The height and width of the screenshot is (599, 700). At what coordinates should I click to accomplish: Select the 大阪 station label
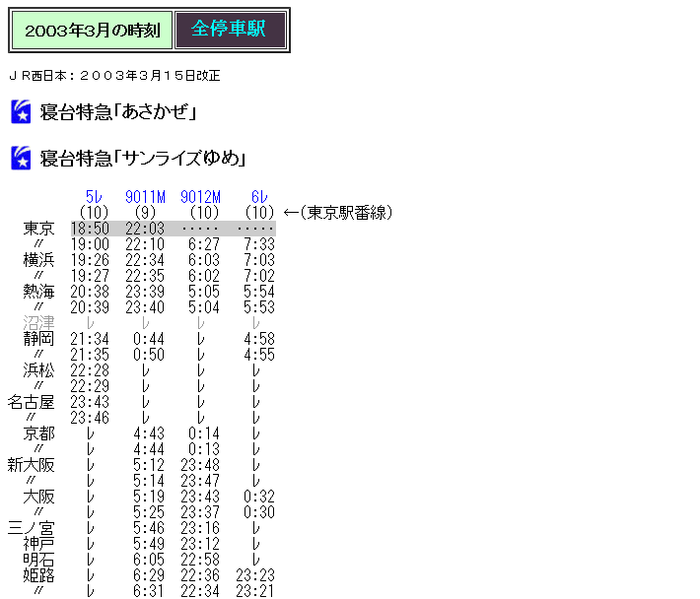pos(38,497)
